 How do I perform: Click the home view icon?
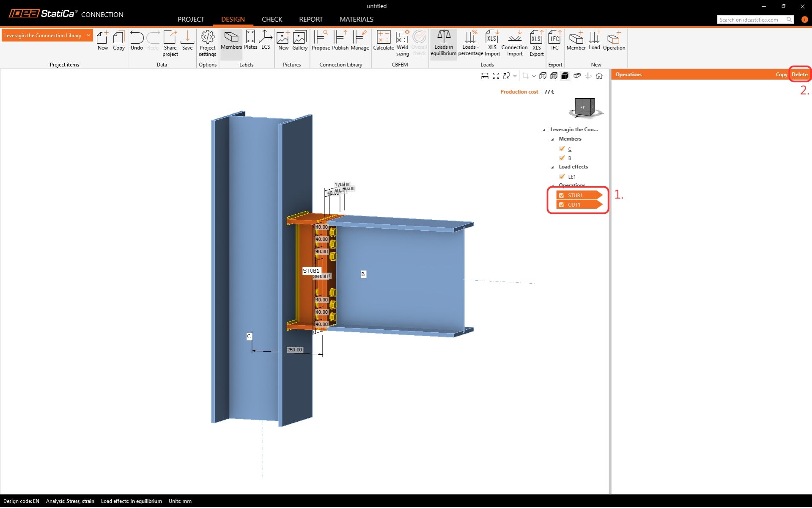point(599,76)
